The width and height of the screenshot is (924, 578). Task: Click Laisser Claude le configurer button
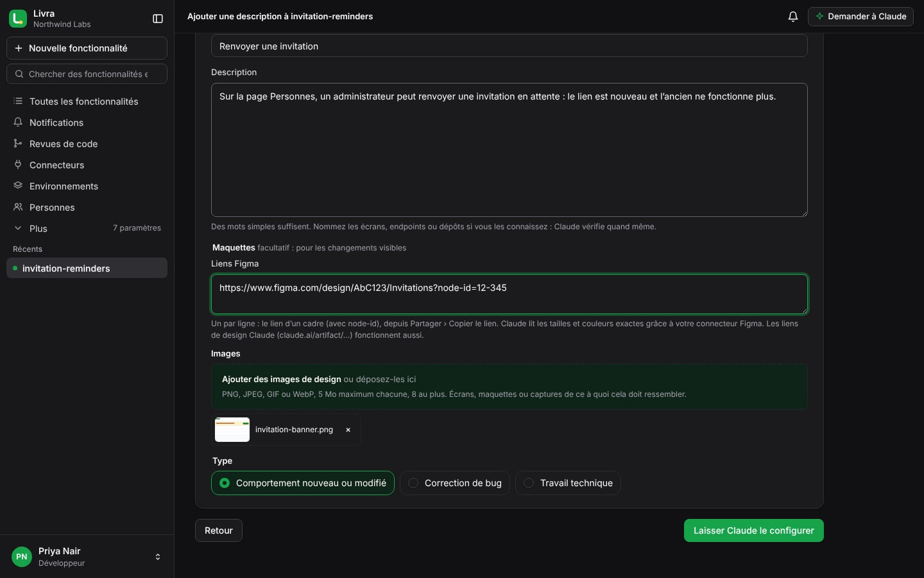point(754,530)
